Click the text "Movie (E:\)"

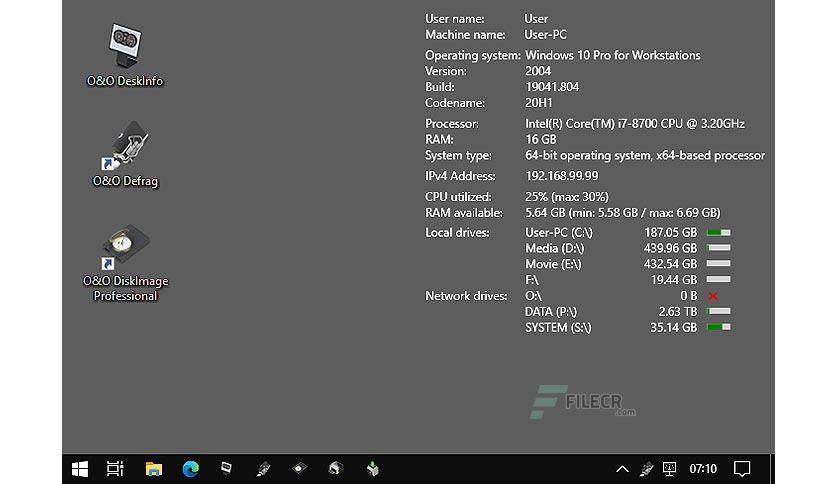[553, 264]
